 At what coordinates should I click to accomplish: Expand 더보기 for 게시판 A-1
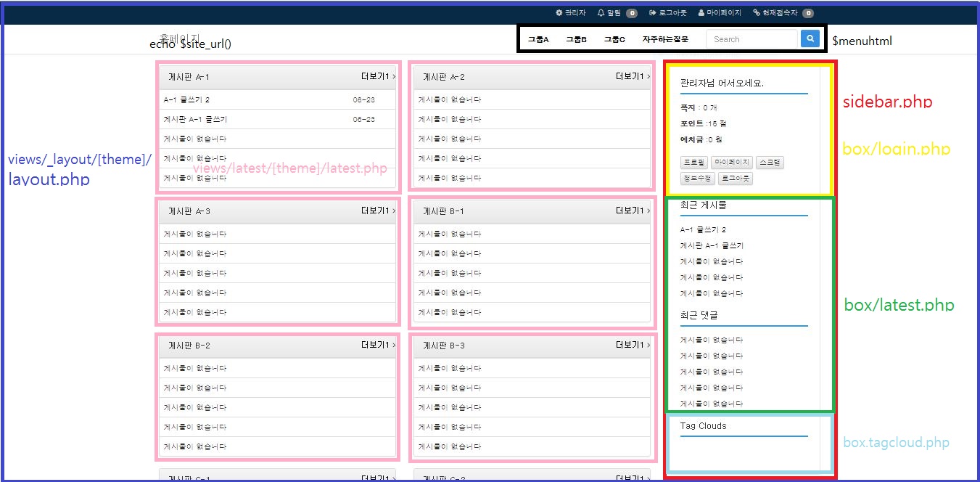(378, 76)
